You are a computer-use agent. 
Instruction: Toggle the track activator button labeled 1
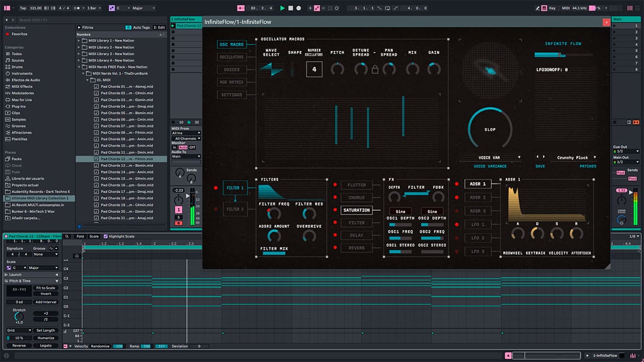tap(179, 209)
